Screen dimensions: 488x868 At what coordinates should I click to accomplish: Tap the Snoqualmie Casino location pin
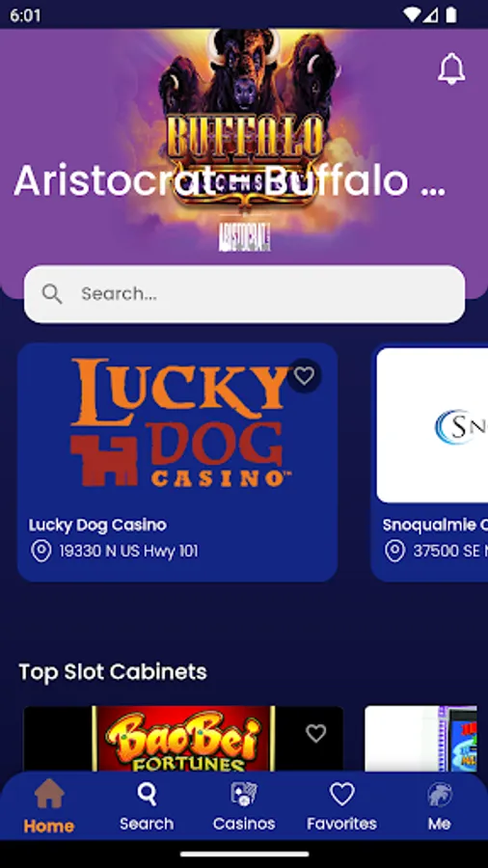click(394, 552)
